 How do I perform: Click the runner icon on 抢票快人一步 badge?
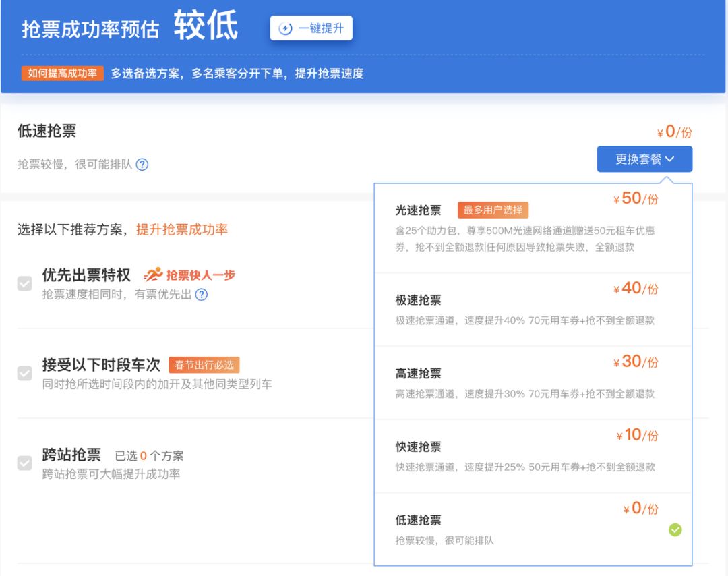click(x=152, y=274)
